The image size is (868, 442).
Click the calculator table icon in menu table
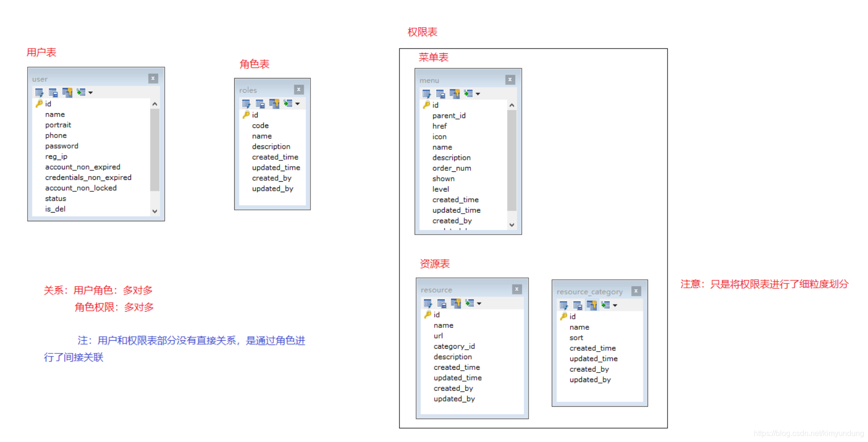tap(440, 94)
